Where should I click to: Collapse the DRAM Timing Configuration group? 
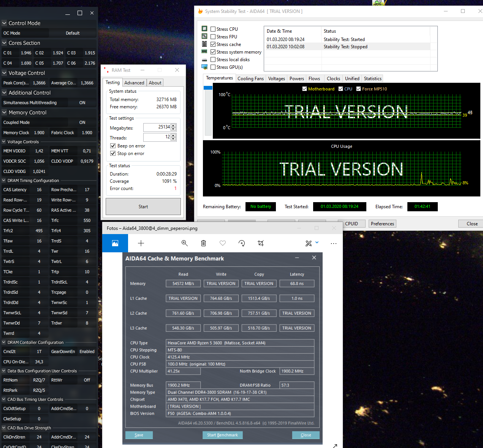point(4,180)
